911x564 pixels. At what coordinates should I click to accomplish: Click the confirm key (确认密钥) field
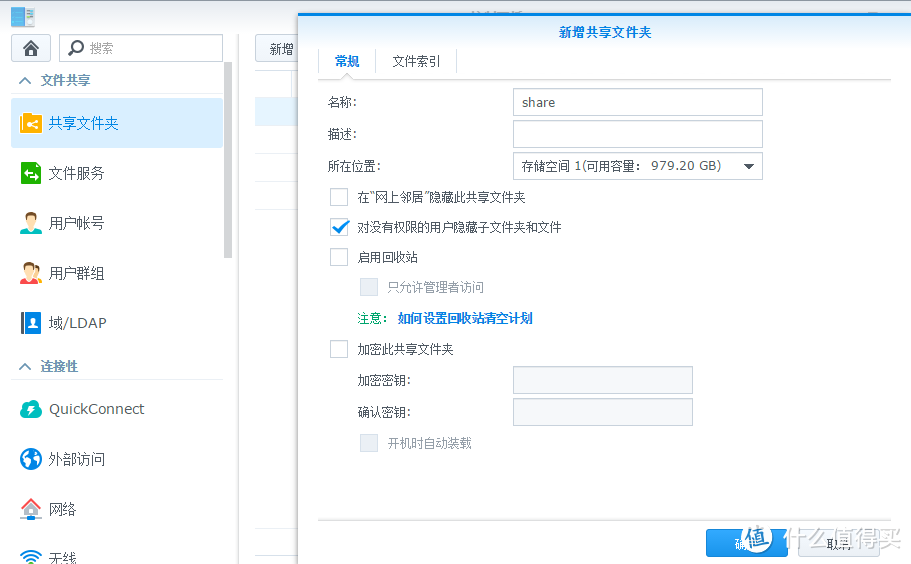pos(602,412)
